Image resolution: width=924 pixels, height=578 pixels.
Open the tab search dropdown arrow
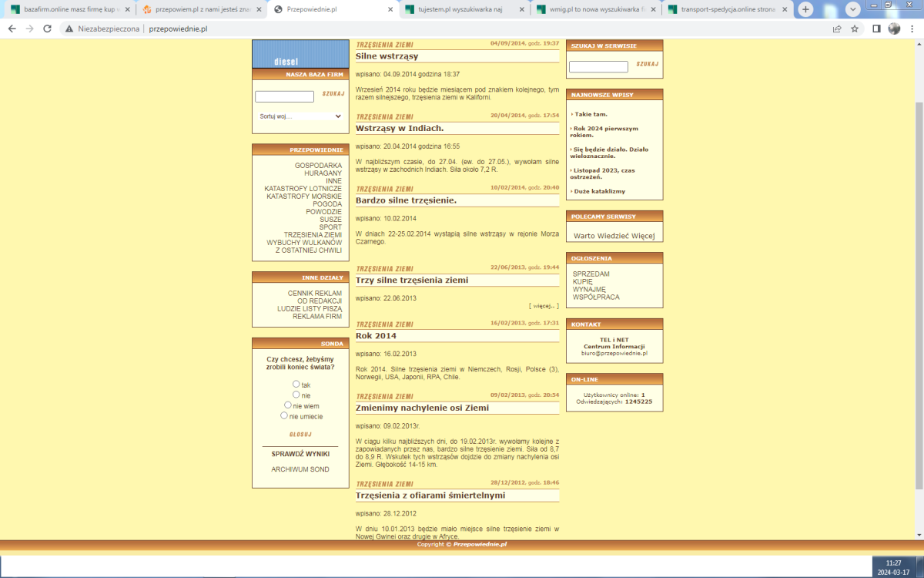(853, 9)
